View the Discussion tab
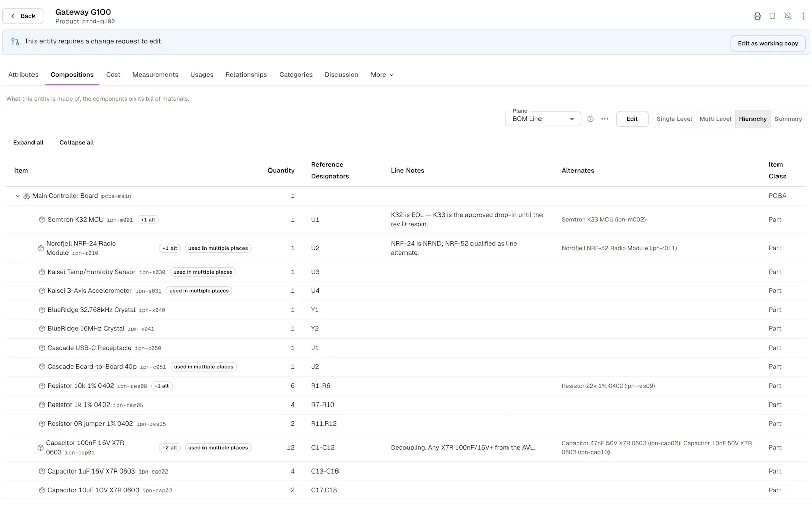The width and height of the screenshot is (812, 505). [x=342, y=75]
